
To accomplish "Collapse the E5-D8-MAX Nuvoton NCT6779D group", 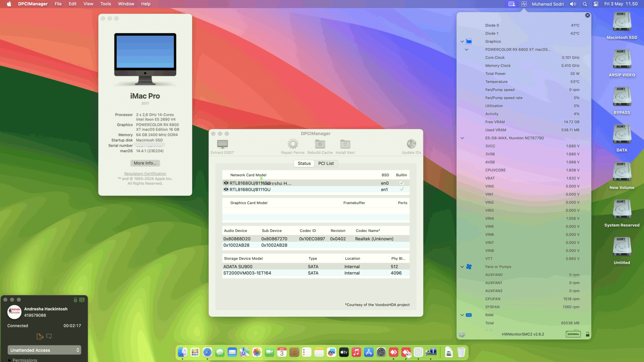I will (x=462, y=138).
